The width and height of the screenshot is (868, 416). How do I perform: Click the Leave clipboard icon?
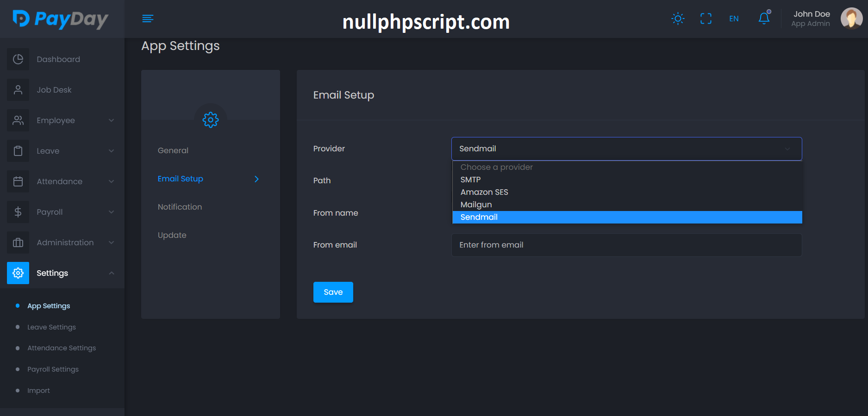coord(18,151)
